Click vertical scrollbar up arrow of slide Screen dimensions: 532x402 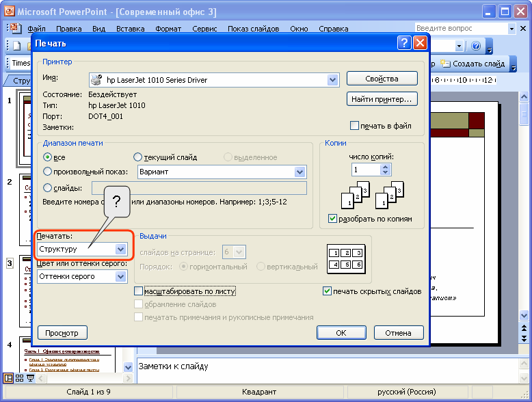coord(524,97)
